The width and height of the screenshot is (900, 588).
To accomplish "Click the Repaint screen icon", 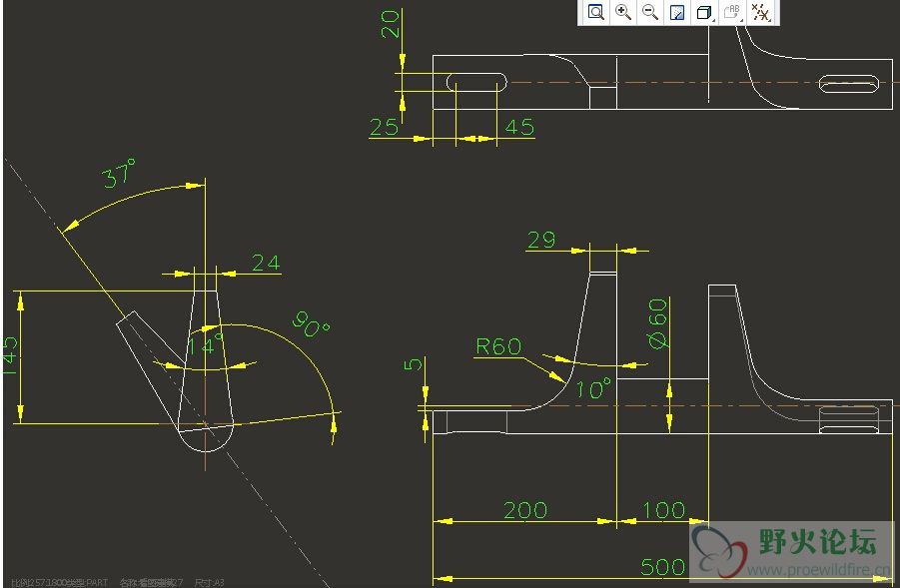I will pos(677,12).
